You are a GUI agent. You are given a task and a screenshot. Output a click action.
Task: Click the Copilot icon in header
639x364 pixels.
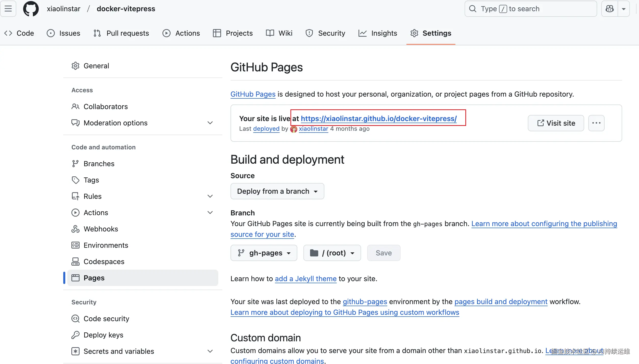point(610,9)
